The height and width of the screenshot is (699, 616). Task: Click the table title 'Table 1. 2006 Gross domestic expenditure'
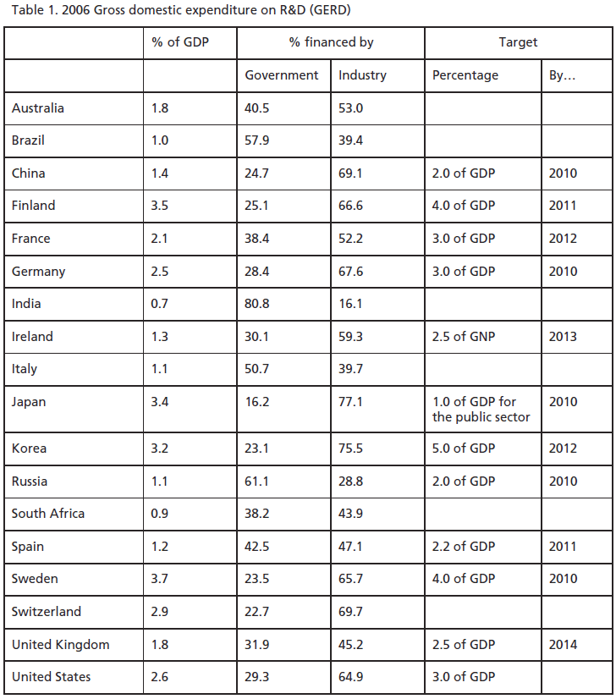coord(181,10)
